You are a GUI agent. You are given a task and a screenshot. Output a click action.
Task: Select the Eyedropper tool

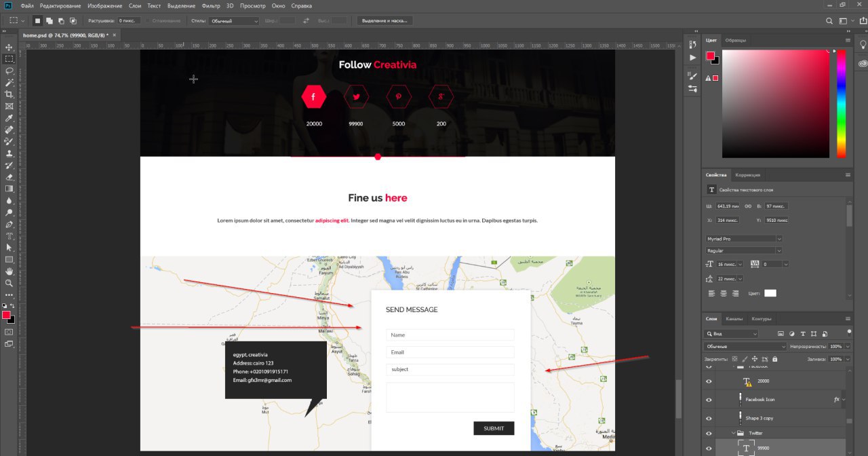click(9, 118)
